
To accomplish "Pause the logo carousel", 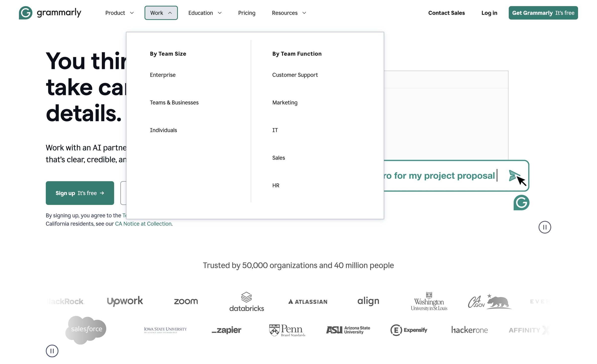I will 52,351.
